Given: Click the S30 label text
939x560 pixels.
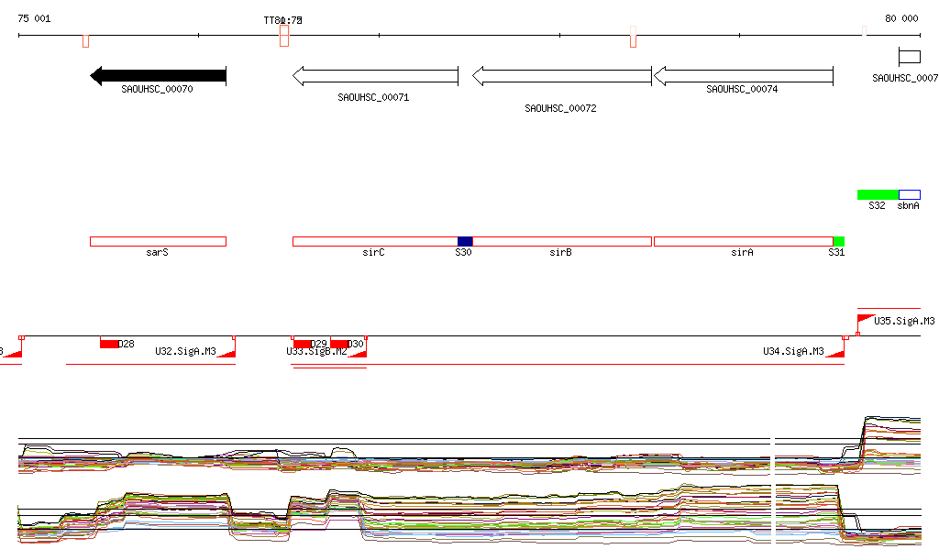Looking at the screenshot, I should (x=463, y=252).
